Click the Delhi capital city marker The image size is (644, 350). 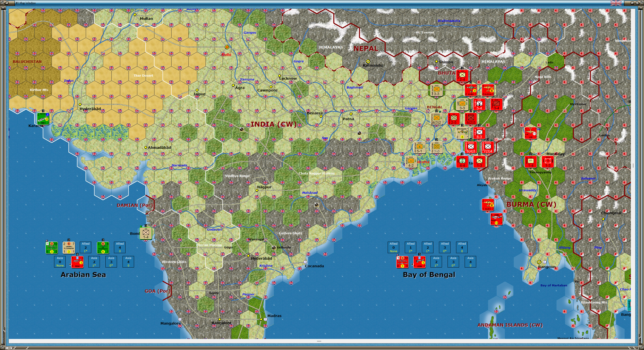227,47
